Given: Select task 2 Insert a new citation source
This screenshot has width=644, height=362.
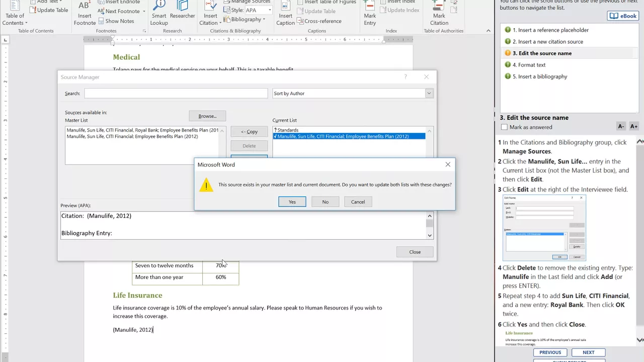Looking at the screenshot, I should (x=547, y=42).
